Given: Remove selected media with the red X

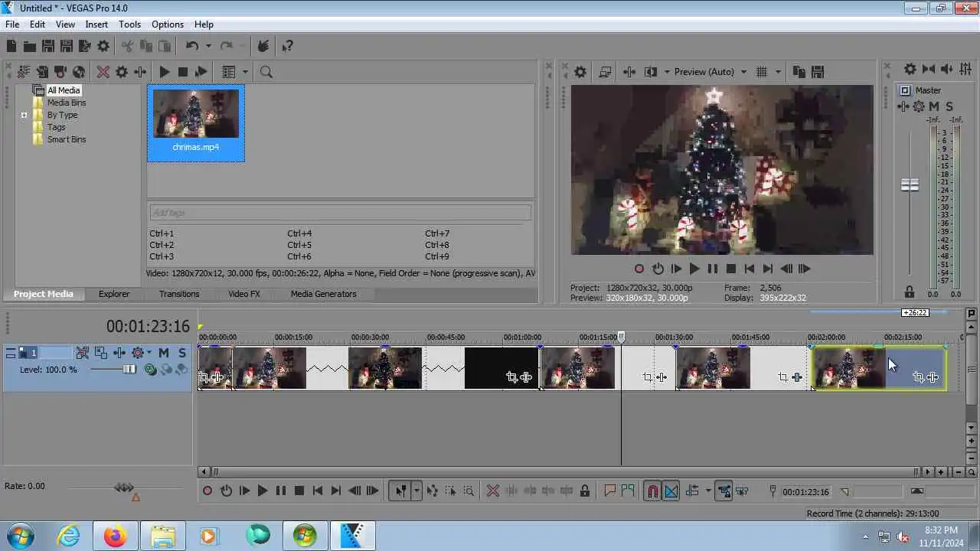Looking at the screenshot, I should coord(103,72).
